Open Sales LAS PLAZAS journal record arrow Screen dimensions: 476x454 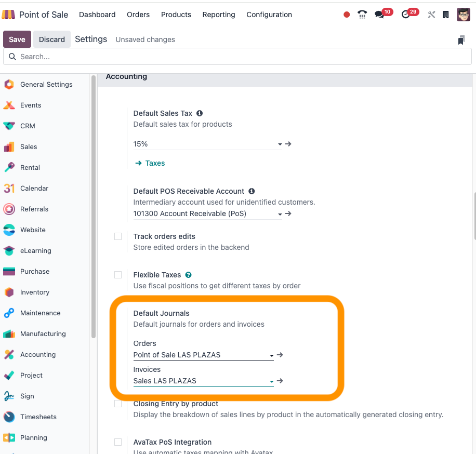coord(280,381)
